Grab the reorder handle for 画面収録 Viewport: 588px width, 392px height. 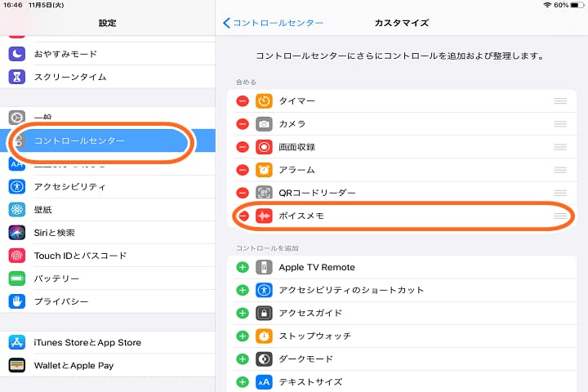[560, 147]
